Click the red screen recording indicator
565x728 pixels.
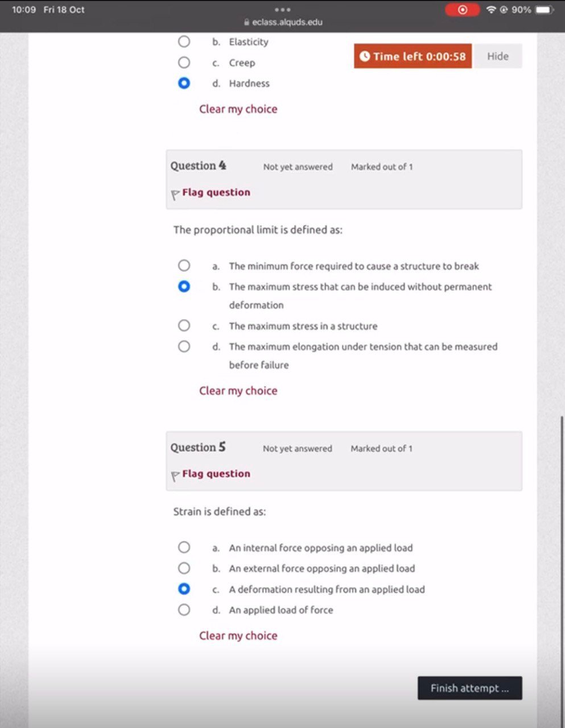(462, 10)
